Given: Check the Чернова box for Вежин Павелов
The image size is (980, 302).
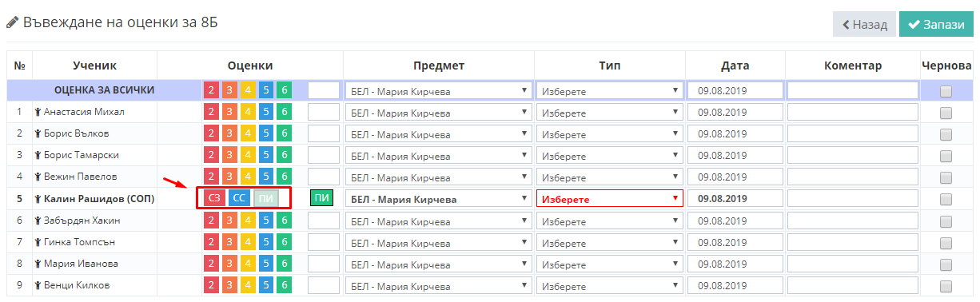Looking at the screenshot, I should point(946,177).
